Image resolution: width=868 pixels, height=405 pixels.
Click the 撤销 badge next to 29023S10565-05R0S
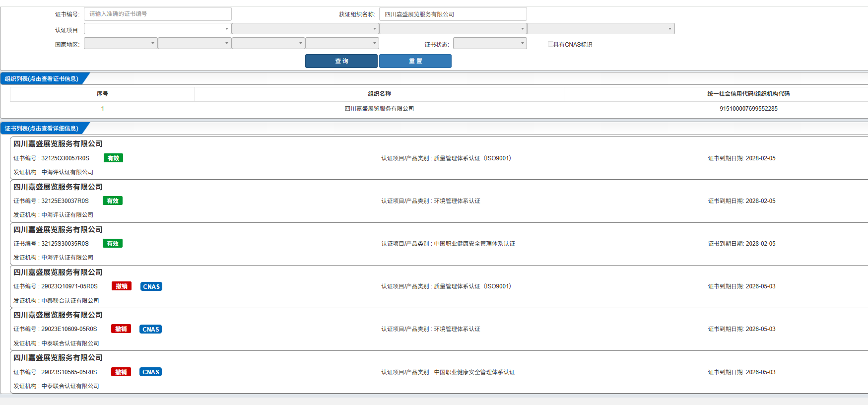[x=121, y=372]
